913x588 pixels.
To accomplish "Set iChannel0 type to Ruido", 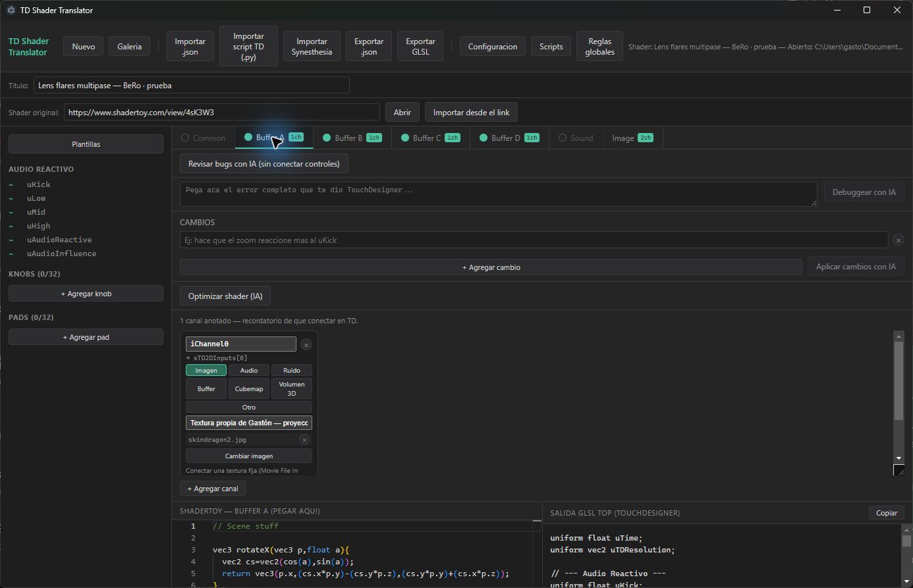I will [x=292, y=370].
